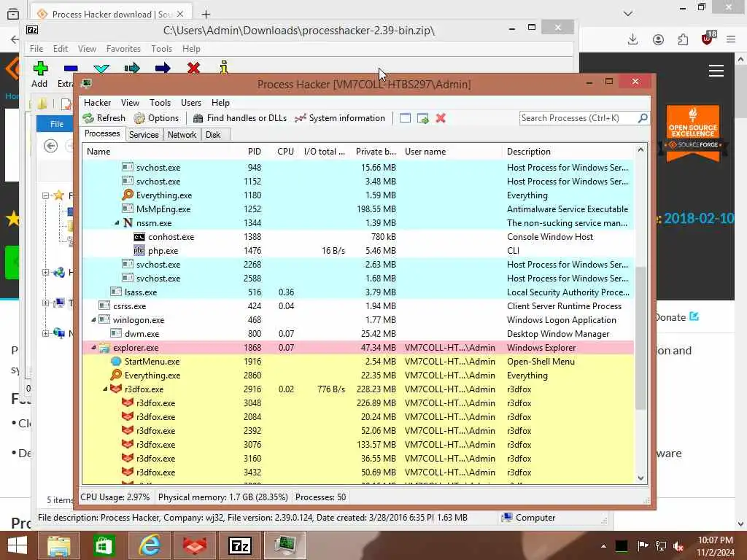Viewport: 747px width, 560px height.
Task: Click the 7-Zip Add green plus icon
Action: [x=40, y=69]
